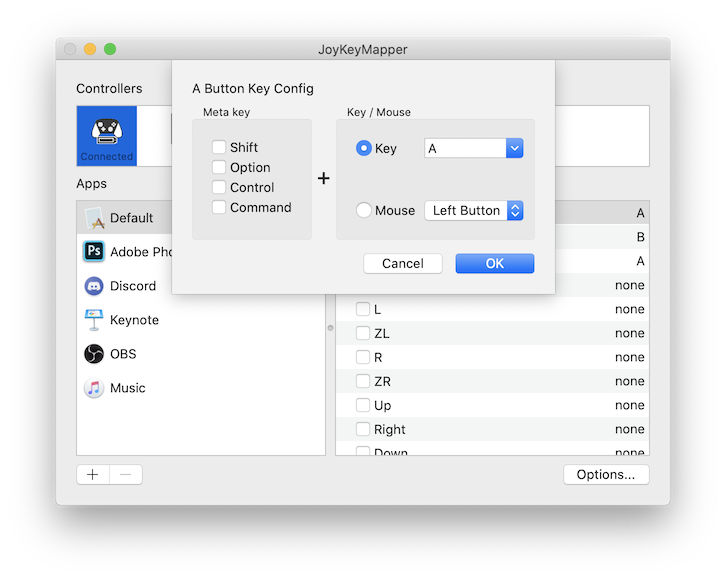Click the OBS app icon
726x579 pixels.
[94, 354]
